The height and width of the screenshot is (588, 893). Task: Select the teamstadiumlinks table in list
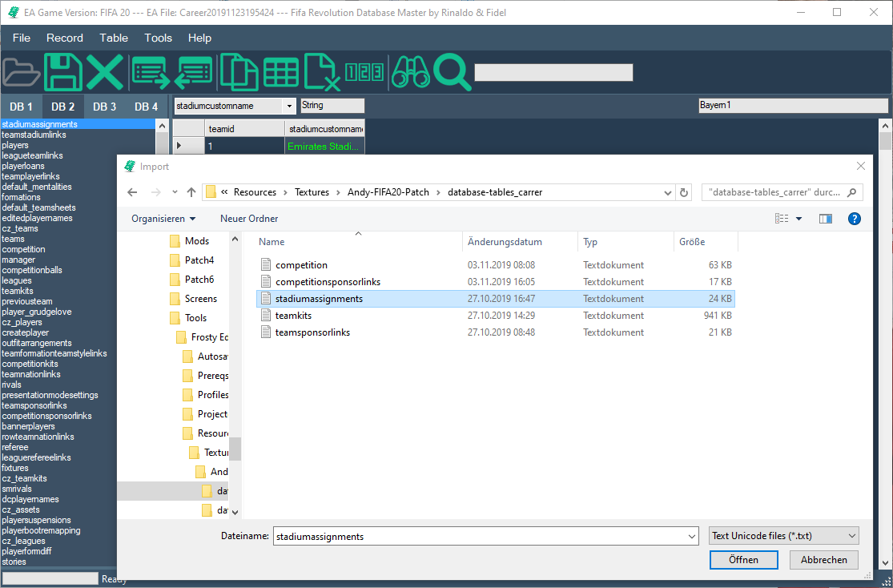34,135
